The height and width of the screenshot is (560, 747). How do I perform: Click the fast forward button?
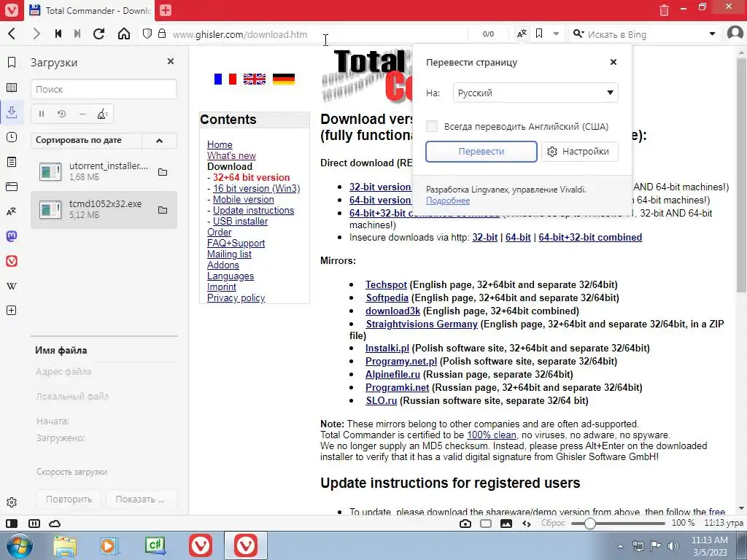(x=77, y=34)
